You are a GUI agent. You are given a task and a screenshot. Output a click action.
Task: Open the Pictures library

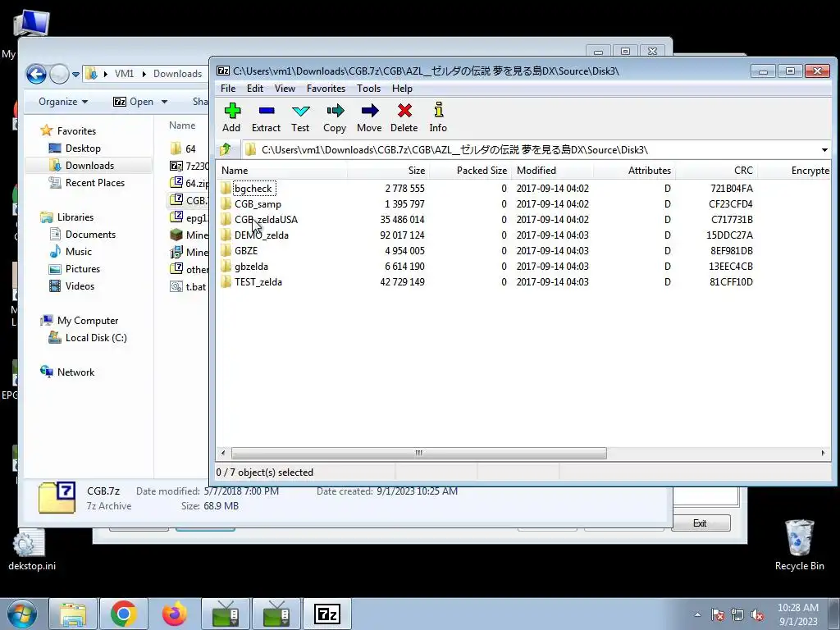pyautogui.click(x=83, y=269)
